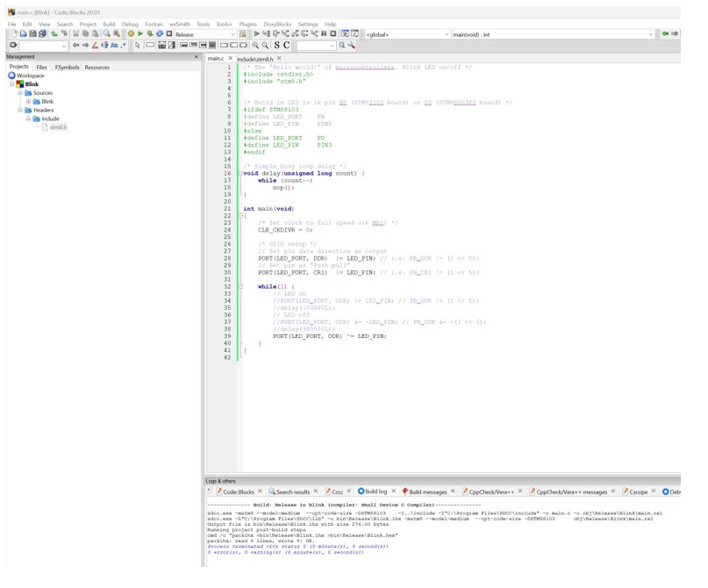Click the Rebuild icon

pos(160,34)
